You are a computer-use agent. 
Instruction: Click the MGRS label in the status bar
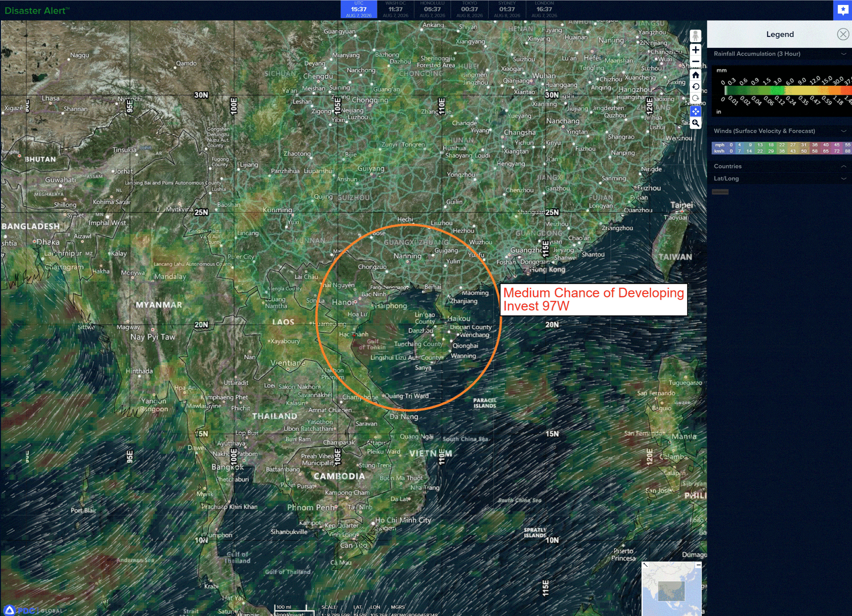(x=398, y=607)
